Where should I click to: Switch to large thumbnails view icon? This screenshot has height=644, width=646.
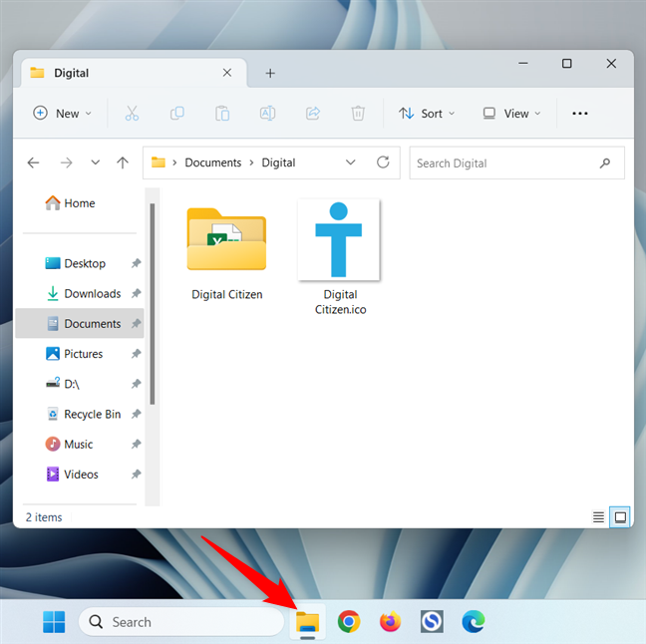tap(620, 516)
